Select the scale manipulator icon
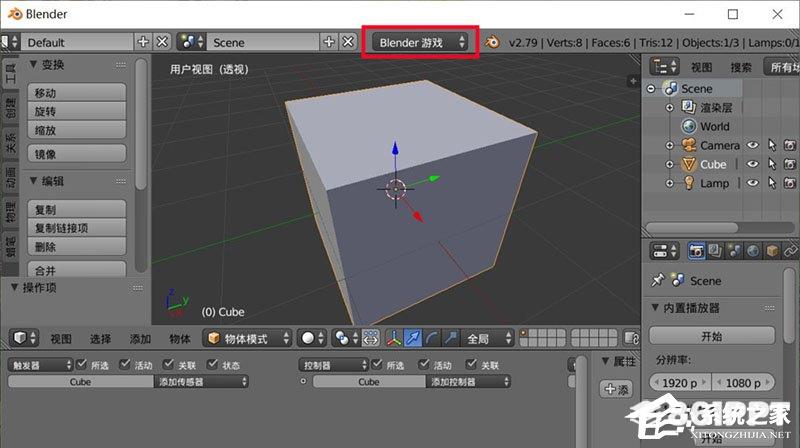Image resolution: width=800 pixels, height=448 pixels. pyautogui.click(x=451, y=338)
